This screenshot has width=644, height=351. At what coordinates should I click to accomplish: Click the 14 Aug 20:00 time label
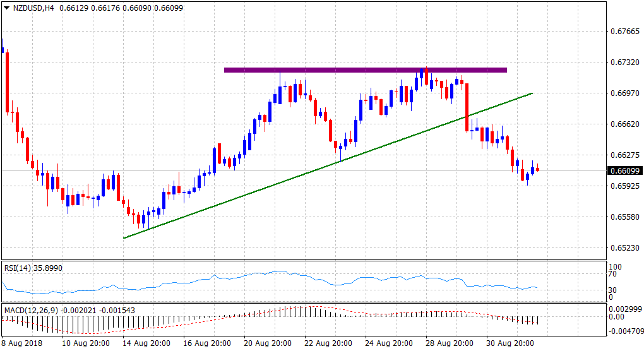[146, 343]
